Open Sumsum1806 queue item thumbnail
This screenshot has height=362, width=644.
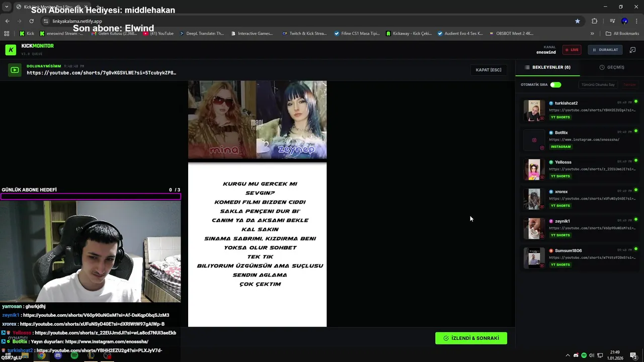[x=534, y=258]
